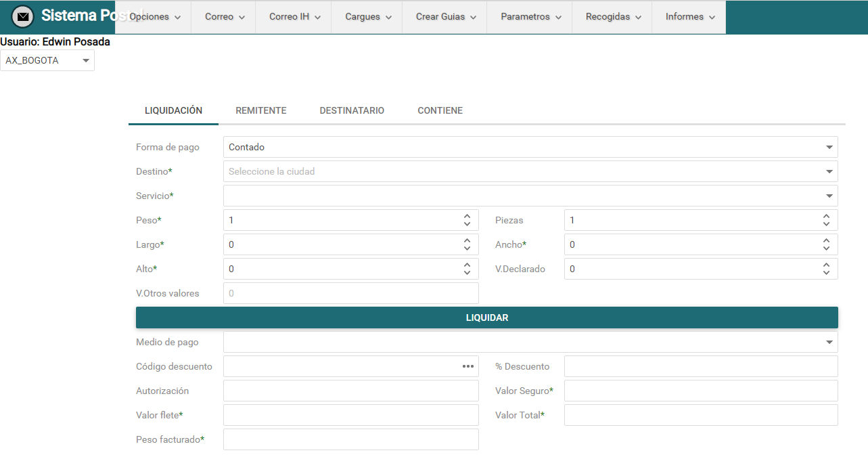Open the Forma de pago dropdown
The image size is (868, 459).
pos(829,147)
